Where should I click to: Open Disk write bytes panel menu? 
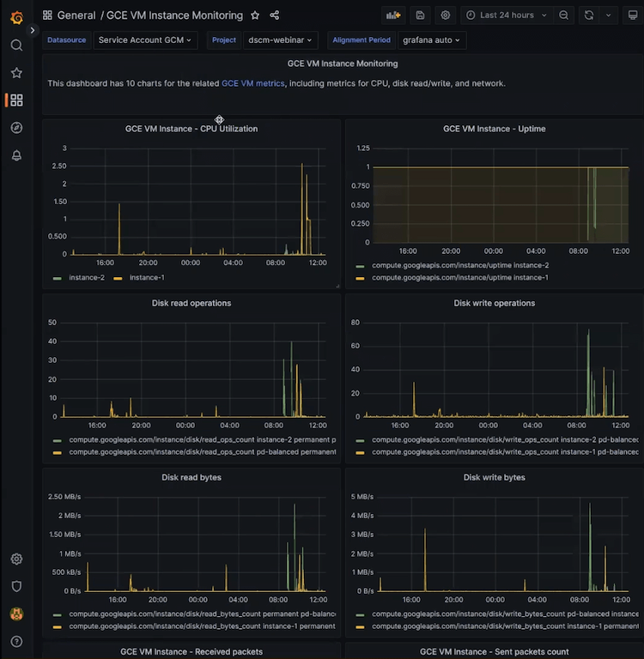click(495, 477)
